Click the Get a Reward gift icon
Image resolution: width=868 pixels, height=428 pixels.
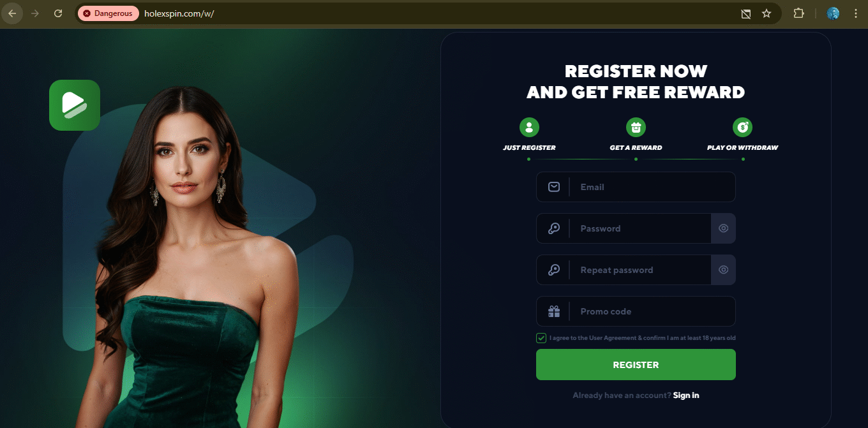pyautogui.click(x=636, y=127)
